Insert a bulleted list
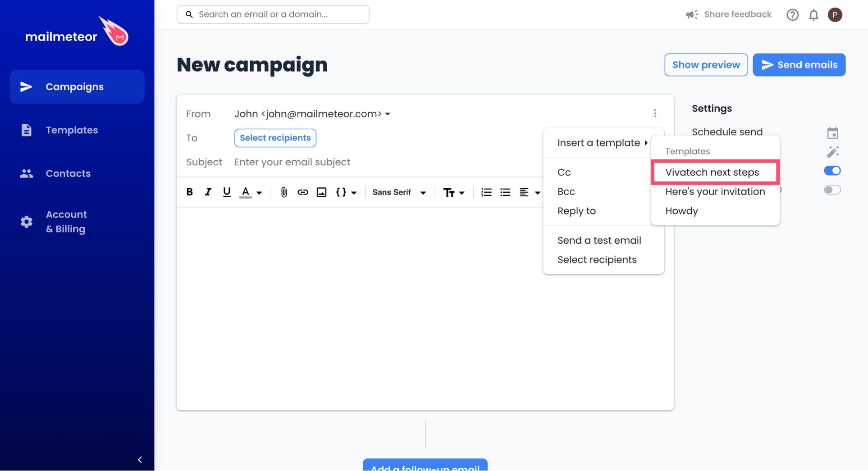Viewport: 868px width, 471px height. click(x=505, y=192)
